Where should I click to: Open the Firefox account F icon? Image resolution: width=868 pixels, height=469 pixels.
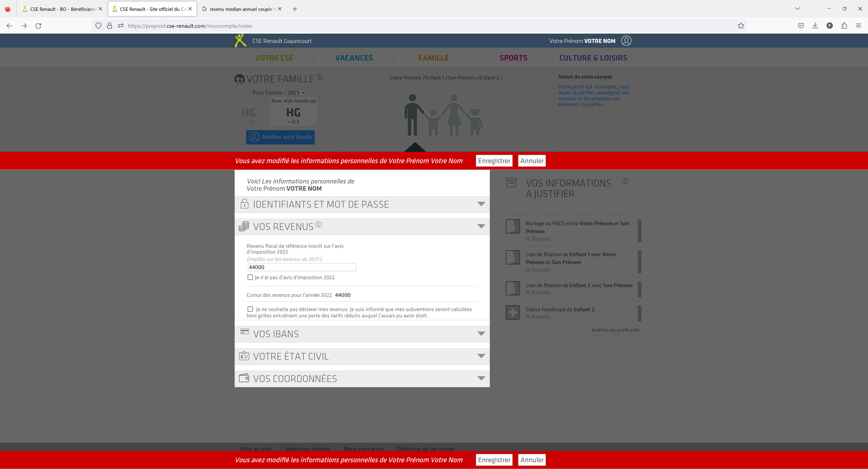[830, 26]
